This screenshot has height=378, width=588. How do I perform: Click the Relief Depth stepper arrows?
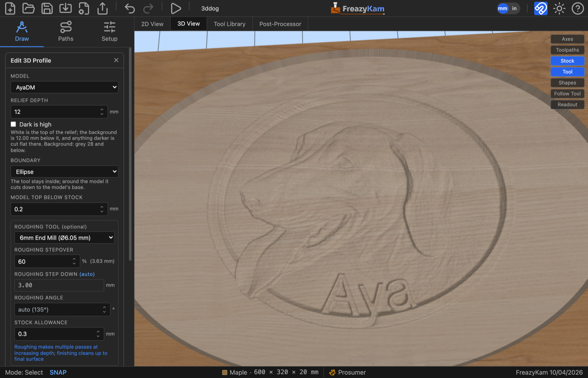102,112
